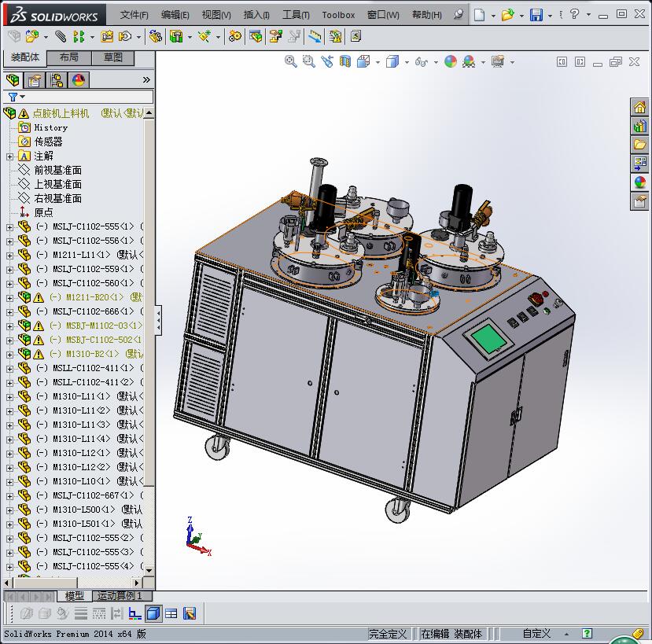Screen dimensions: 652x644
Task: Switch to the DisplayManager tab icon
Action: pyautogui.click(x=79, y=80)
